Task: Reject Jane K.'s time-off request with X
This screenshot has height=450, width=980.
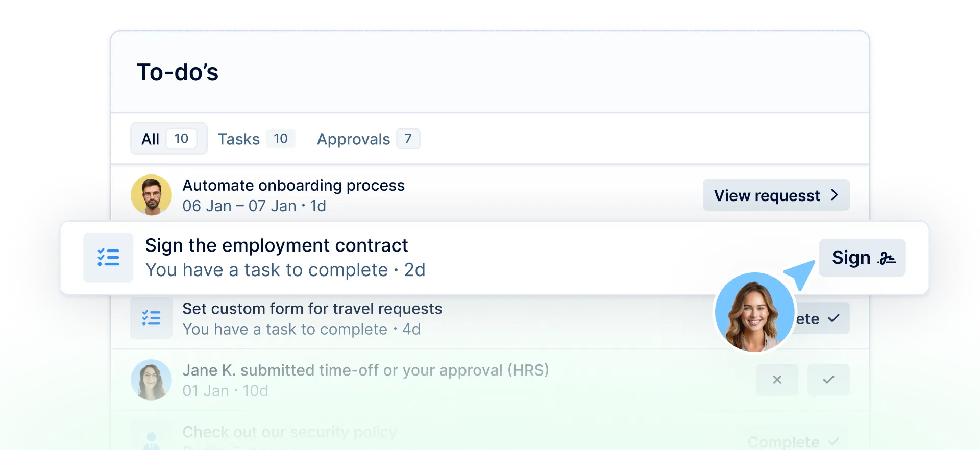Action: tap(777, 380)
